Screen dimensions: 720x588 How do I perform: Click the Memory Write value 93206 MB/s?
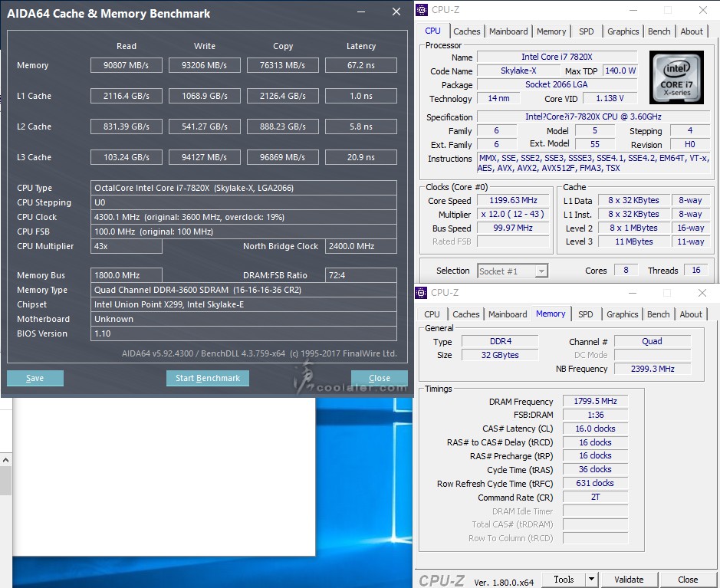[x=204, y=65]
